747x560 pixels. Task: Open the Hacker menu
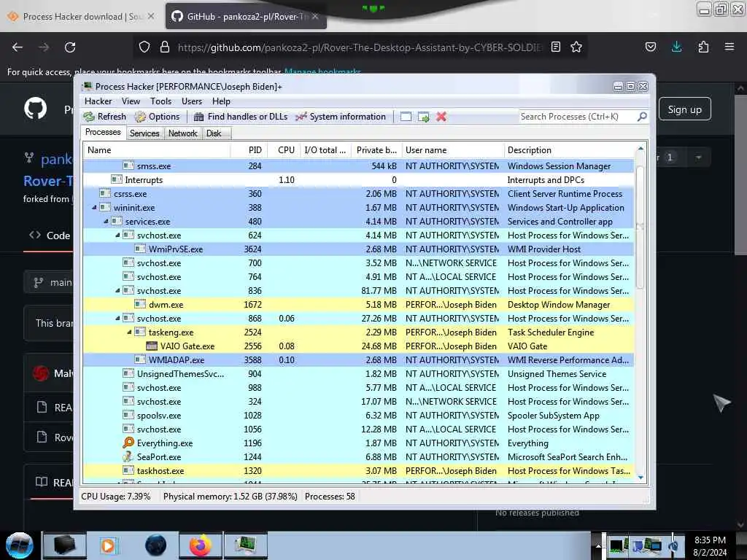[98, 101]
